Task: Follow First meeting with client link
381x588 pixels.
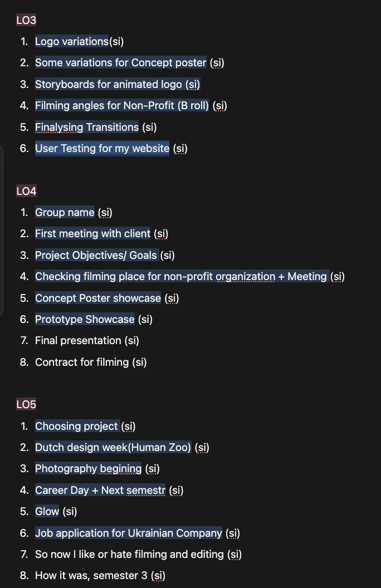Action: [x=92, y=234]
